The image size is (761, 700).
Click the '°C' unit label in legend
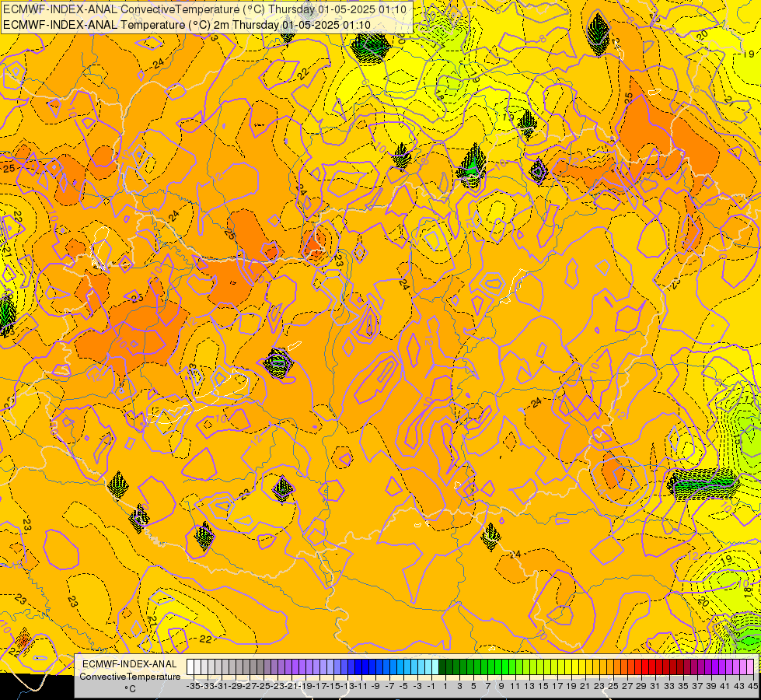(x=130, y=689)
